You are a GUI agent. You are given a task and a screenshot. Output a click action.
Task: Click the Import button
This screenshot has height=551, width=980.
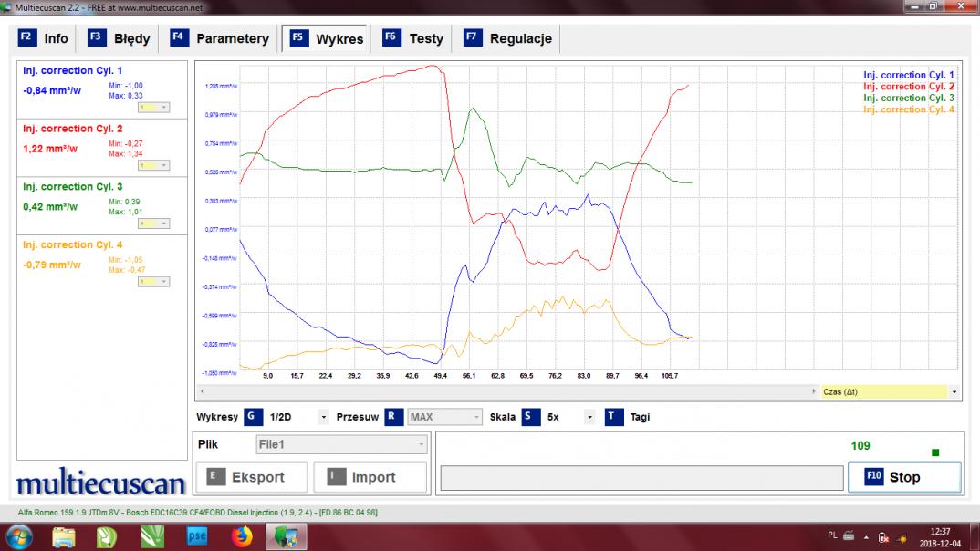click(x=370, y=477)
